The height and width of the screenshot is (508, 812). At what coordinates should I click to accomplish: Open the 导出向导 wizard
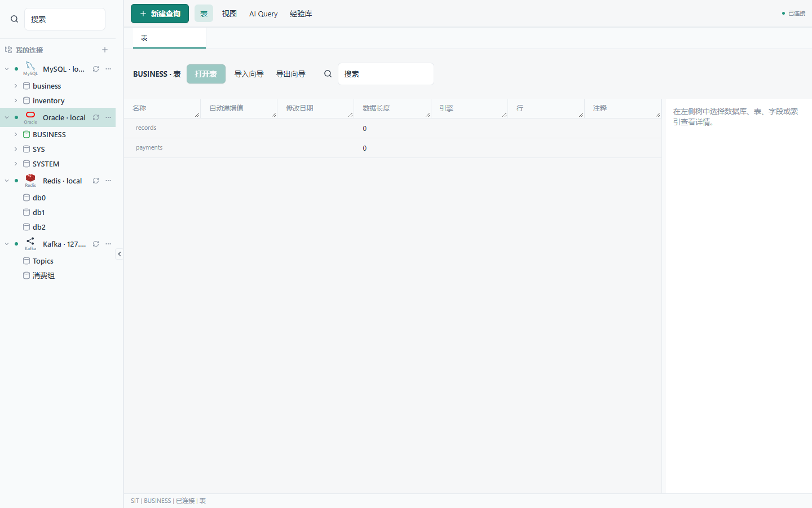[x=291, y=74]
